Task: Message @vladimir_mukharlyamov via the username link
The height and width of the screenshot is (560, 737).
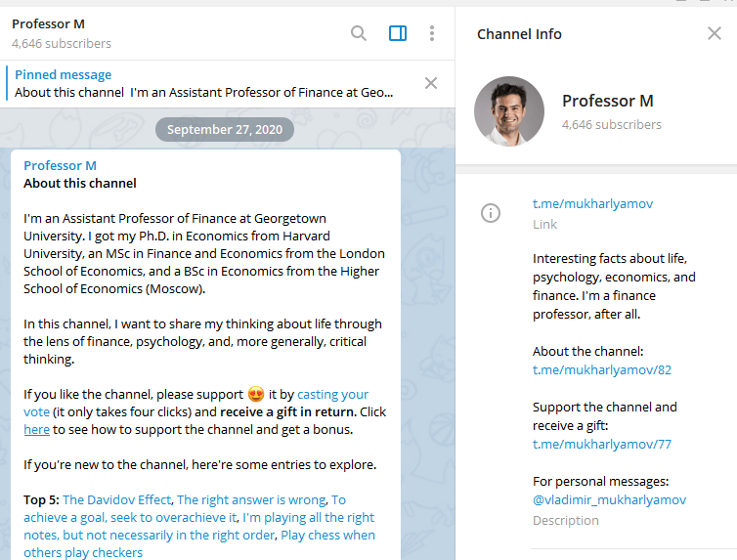Action: 609,499
